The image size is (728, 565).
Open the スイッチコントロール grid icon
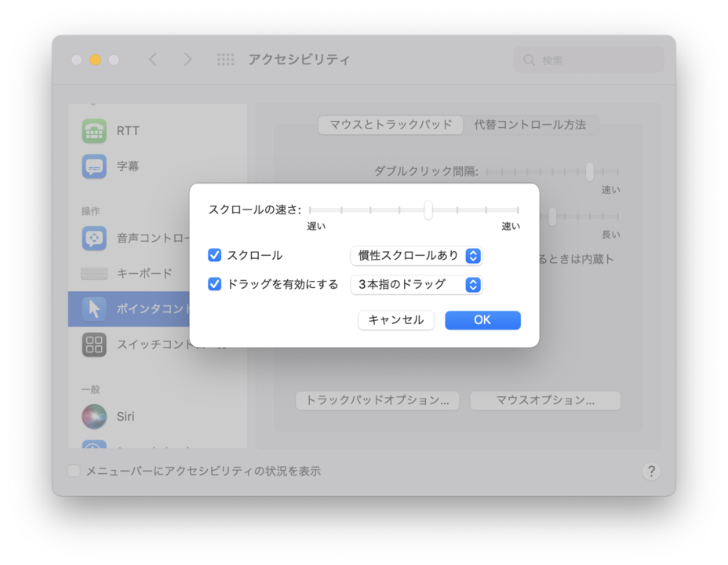[x=94, y=344]
